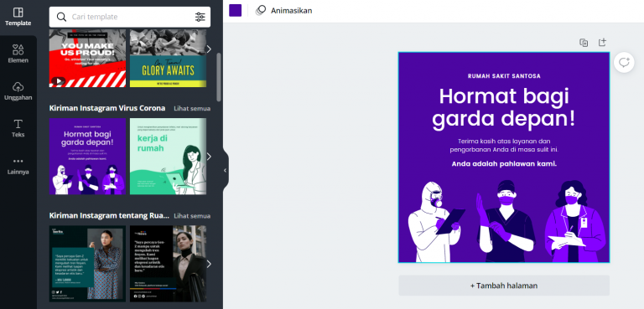Select the hazmat suit worker illustration

coord(436,222)
